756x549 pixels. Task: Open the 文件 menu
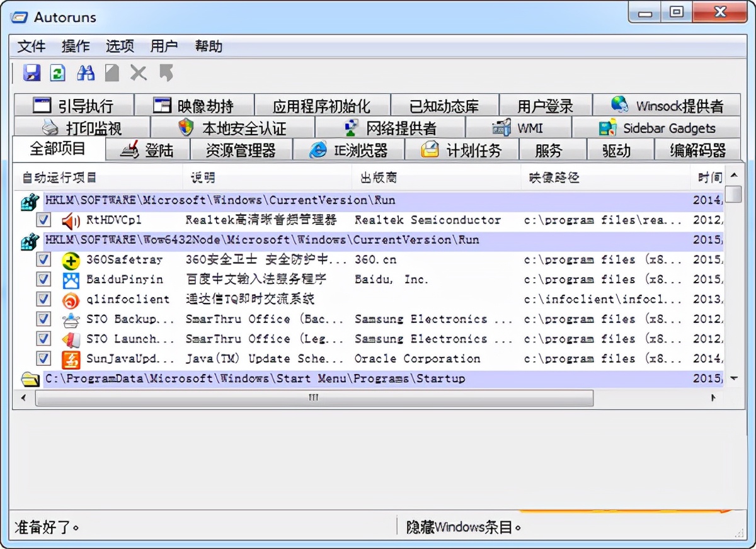31,47
